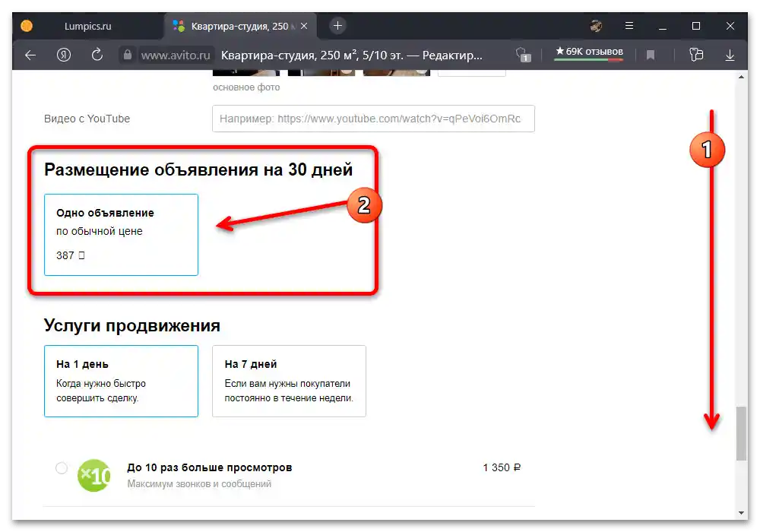Focus the Видео с YouTube link field

pos(373,119)
